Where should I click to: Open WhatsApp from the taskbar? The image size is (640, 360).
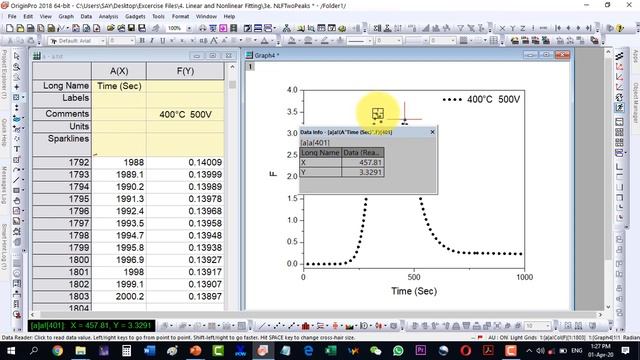click(398, 351)
